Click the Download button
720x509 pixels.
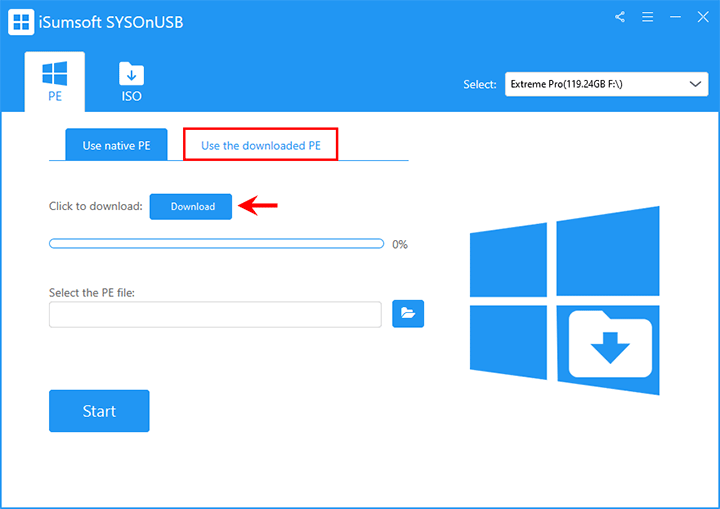coord(191,207)
